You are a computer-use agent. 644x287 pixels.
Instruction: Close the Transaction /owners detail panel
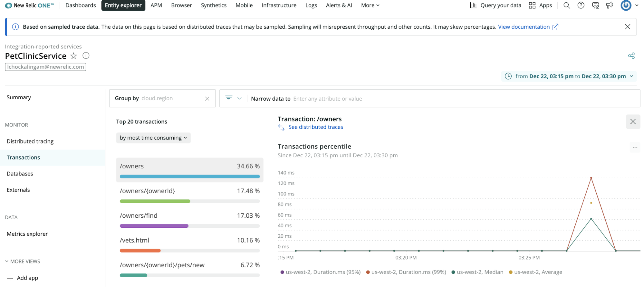[x=633, y=122]
